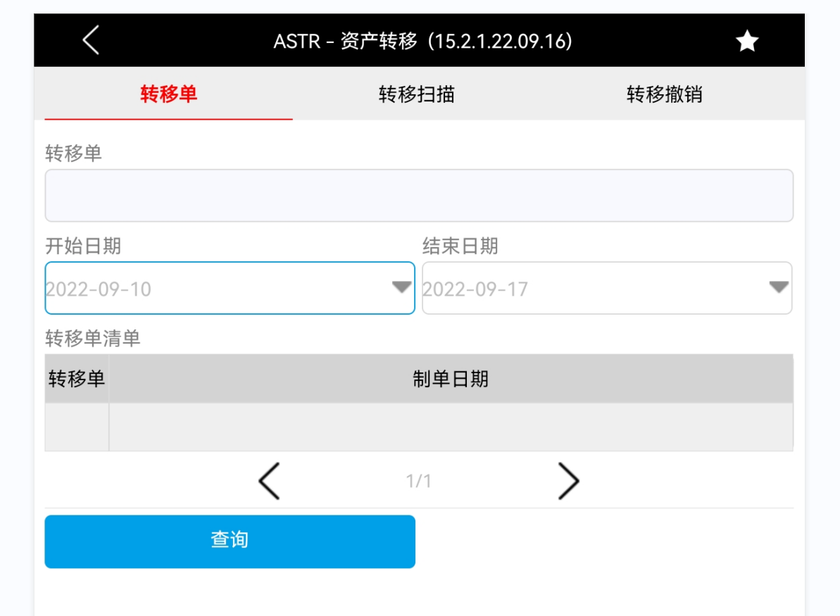Open the 转移扫描 tab

pyautogui.click(x=417, y=94)
